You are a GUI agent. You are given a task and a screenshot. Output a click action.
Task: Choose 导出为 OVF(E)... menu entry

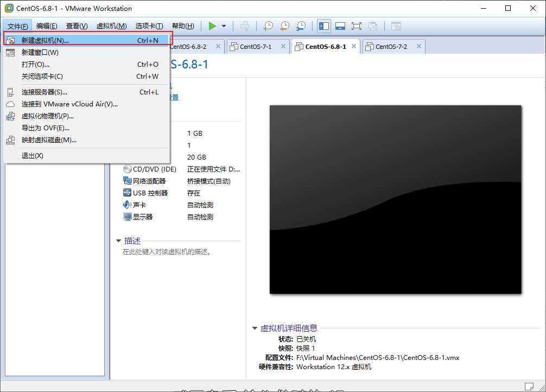click(x=86, y=128)
